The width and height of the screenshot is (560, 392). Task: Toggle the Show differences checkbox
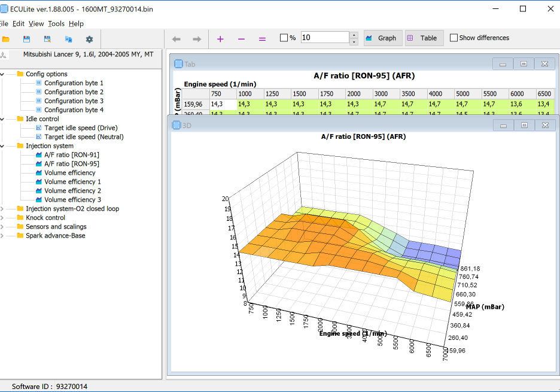[x=454, y=38]
